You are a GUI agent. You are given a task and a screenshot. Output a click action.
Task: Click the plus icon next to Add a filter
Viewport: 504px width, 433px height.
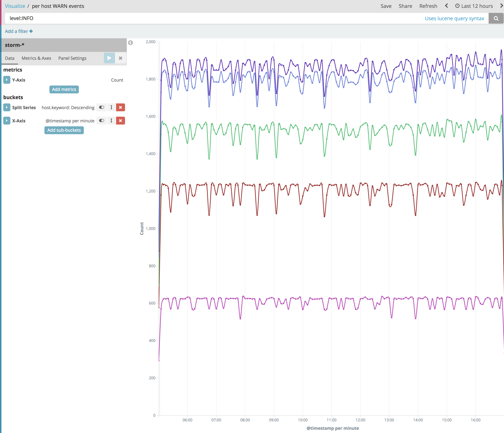(x=31, y=31)
